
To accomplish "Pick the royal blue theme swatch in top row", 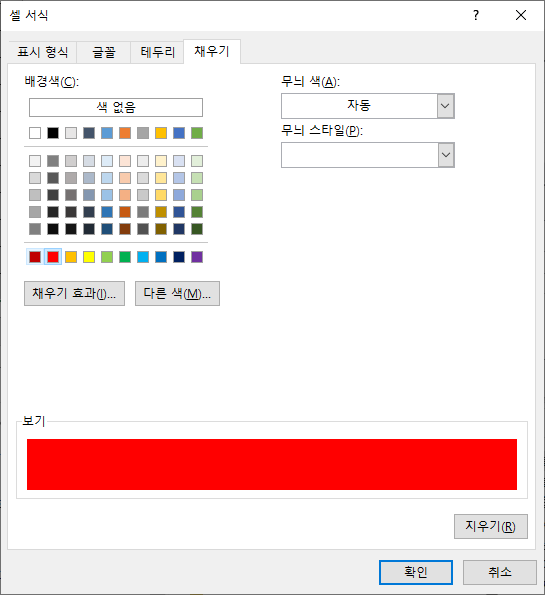I will tap(179, 133).
